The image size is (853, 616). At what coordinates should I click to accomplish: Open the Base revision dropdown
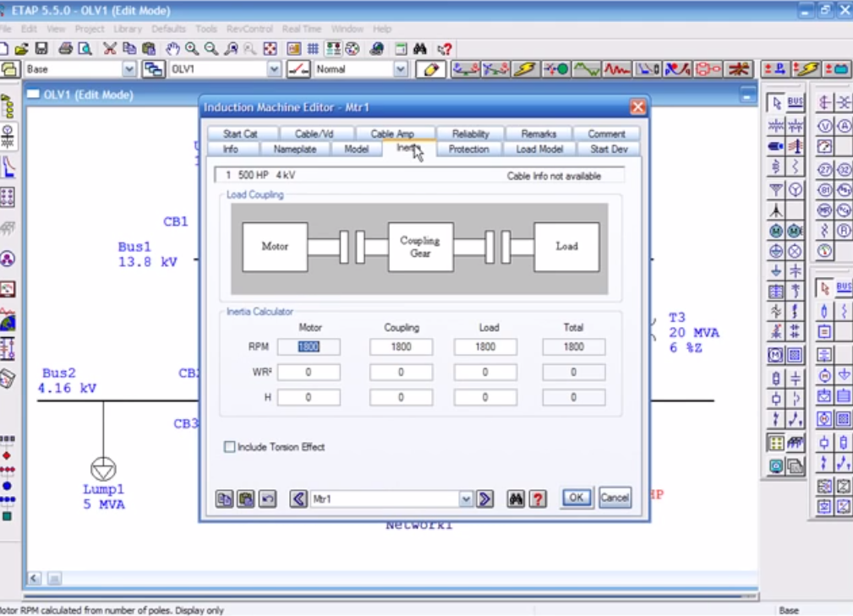129,69
